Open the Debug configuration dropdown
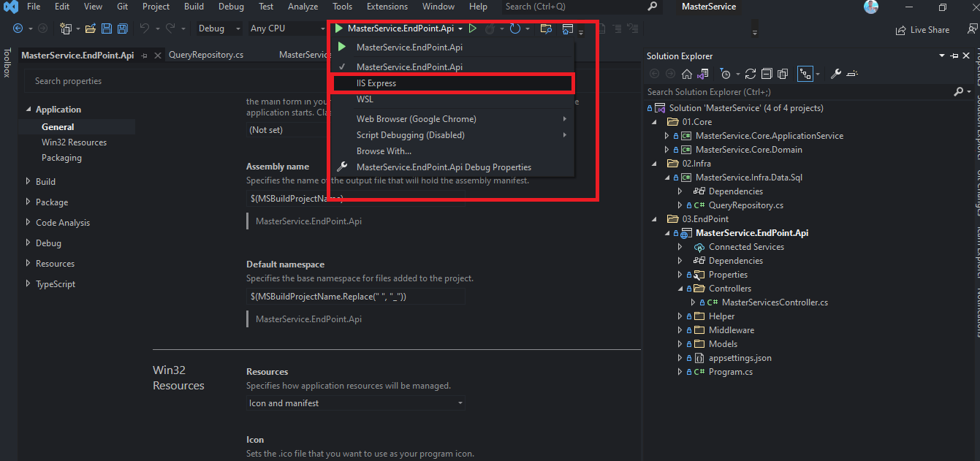Screen dimensions: 980x461 coord(219,28)
